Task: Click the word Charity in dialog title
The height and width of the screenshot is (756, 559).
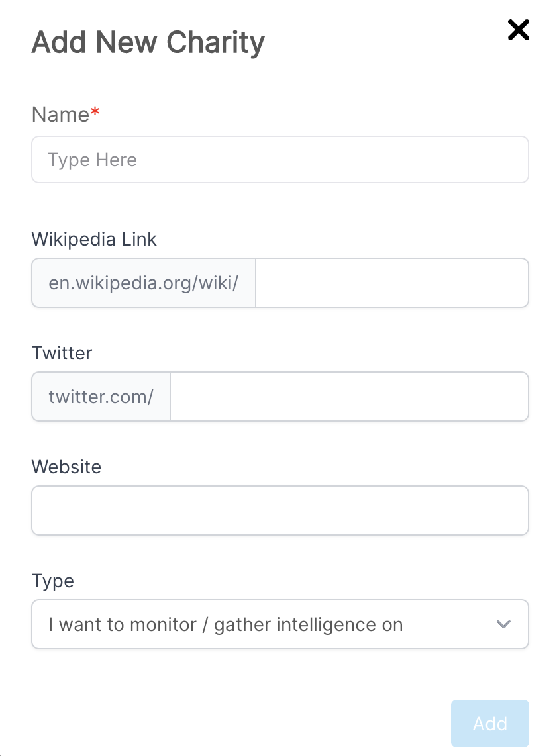Action: (215, 42)
